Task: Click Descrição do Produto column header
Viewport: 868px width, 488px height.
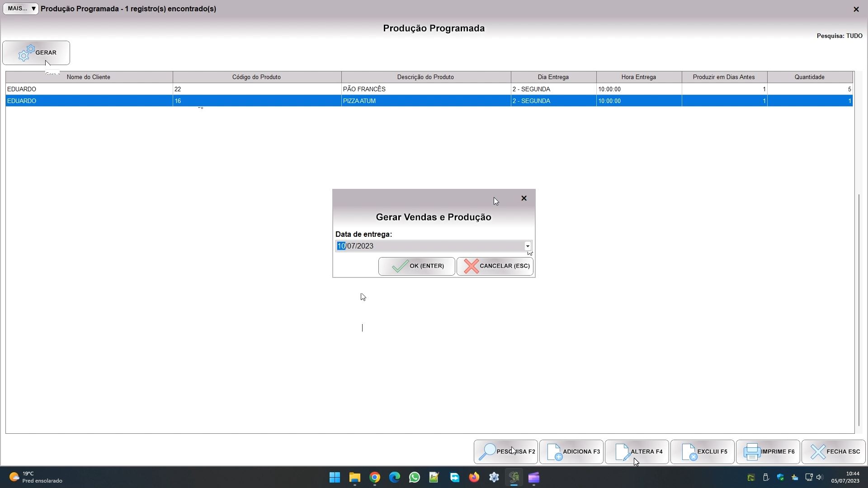Action: (425, 77)
